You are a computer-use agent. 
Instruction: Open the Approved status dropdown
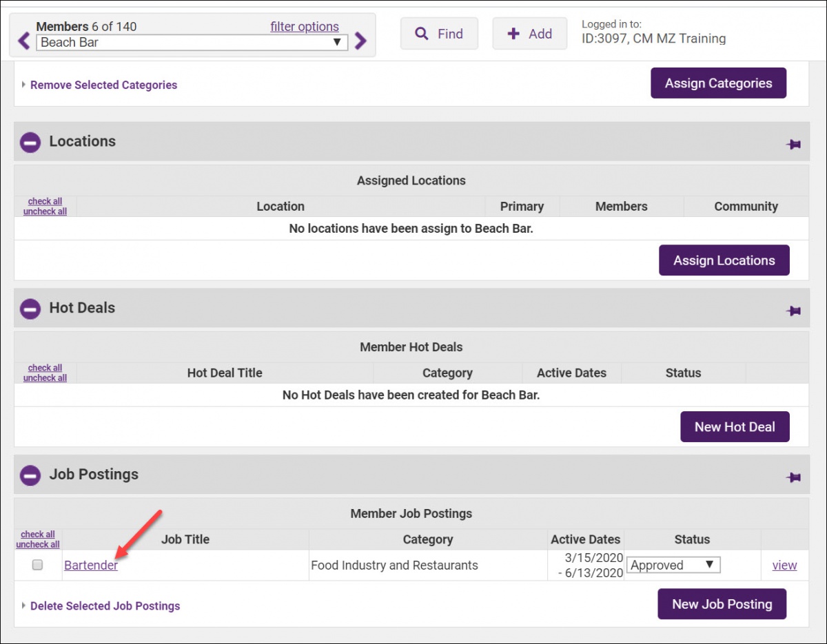tap(673, 565)
